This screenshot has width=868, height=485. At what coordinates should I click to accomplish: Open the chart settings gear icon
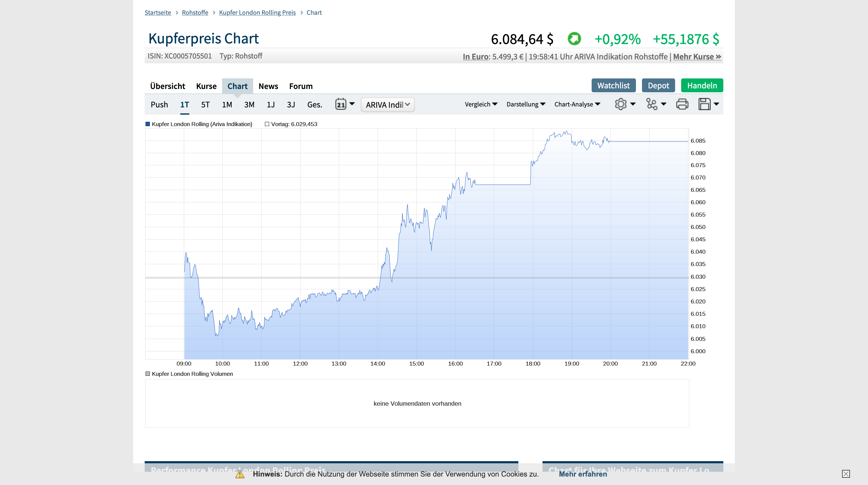click(x=620, y=104)
